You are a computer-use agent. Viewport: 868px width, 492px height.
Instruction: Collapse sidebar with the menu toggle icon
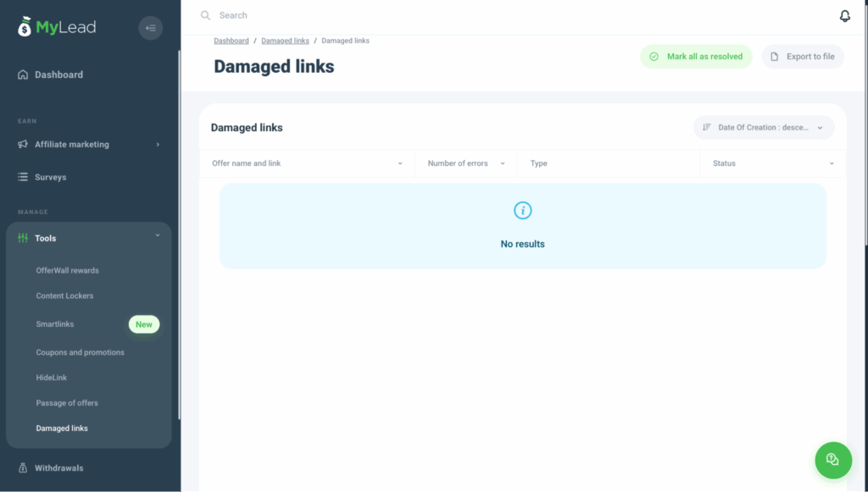(151, 28)
